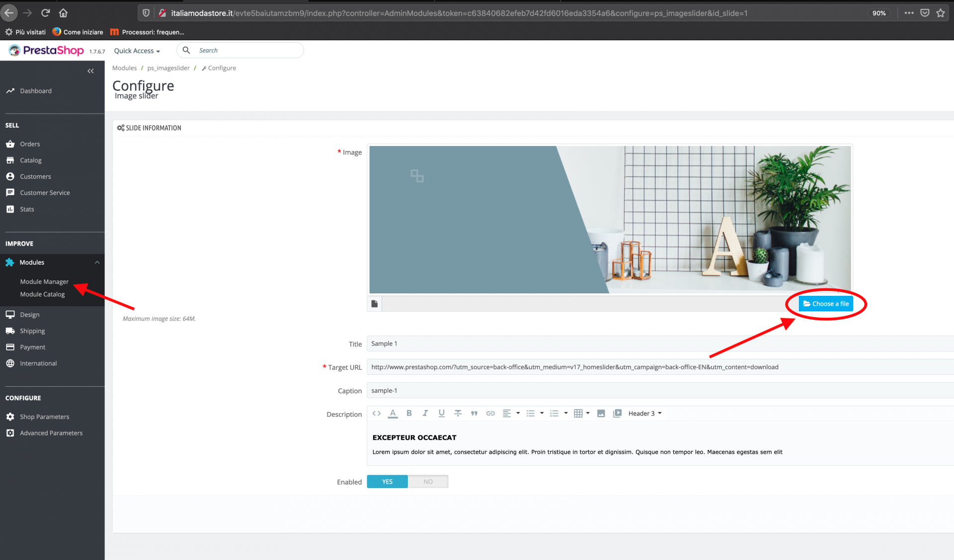This screenshot has height=560, width=954.
Task: Click the text color icon
Action: [x=393, y=413]
